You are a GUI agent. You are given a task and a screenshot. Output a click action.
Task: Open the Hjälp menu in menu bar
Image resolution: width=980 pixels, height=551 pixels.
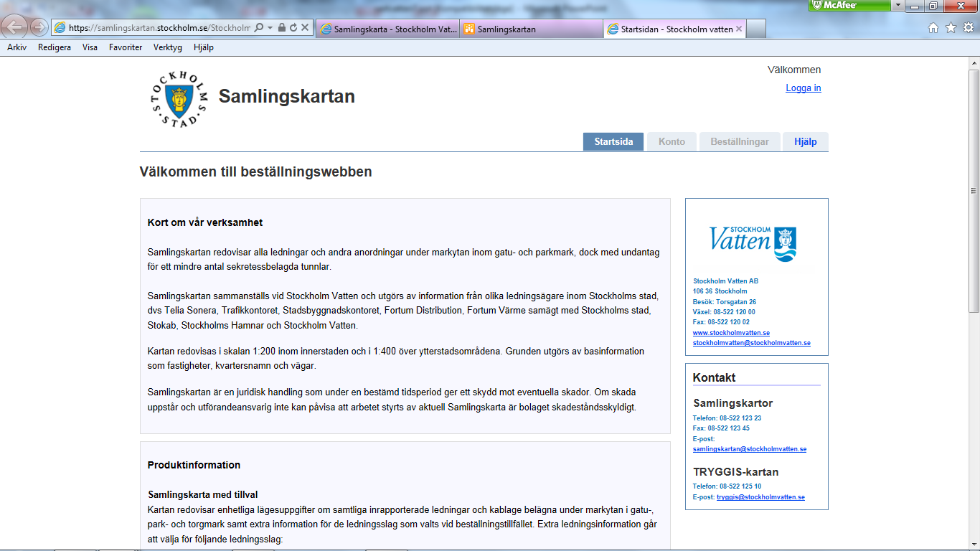[x=204, y=47]
